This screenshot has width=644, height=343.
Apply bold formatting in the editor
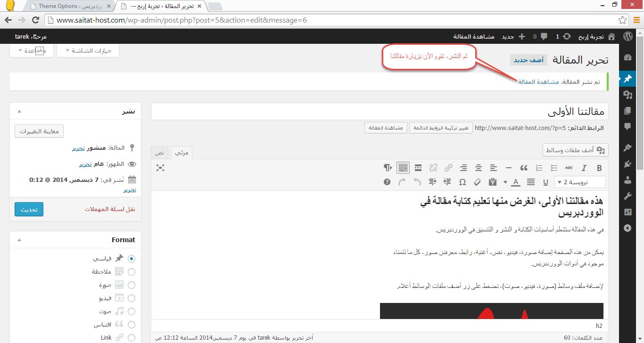(x=599, y=168)
